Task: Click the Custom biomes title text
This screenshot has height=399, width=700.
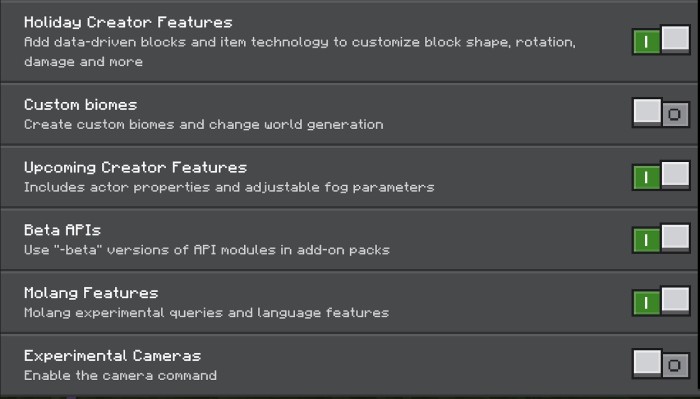Action: click(x=80, y=105)
